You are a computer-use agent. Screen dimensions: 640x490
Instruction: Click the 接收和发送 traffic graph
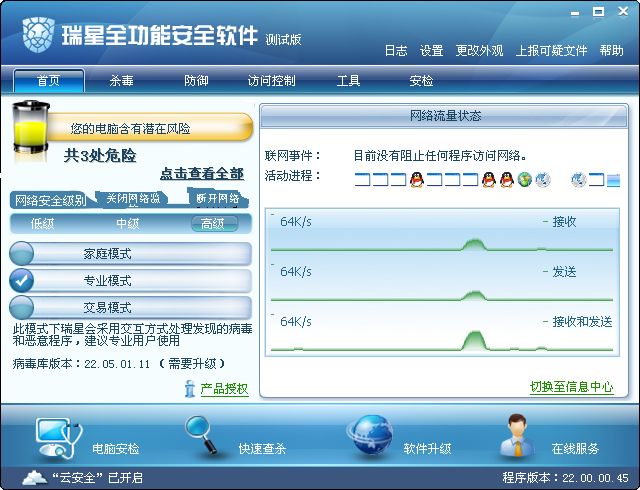tap(442, 333)
